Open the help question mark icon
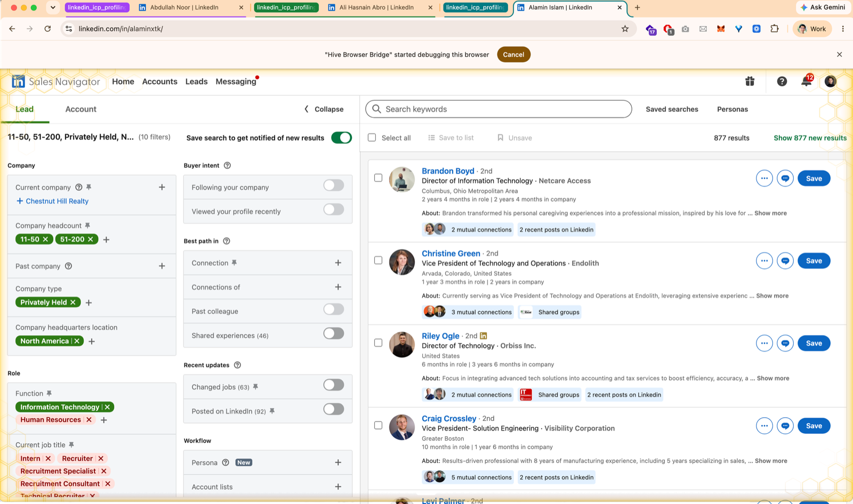 pos(782,81)
